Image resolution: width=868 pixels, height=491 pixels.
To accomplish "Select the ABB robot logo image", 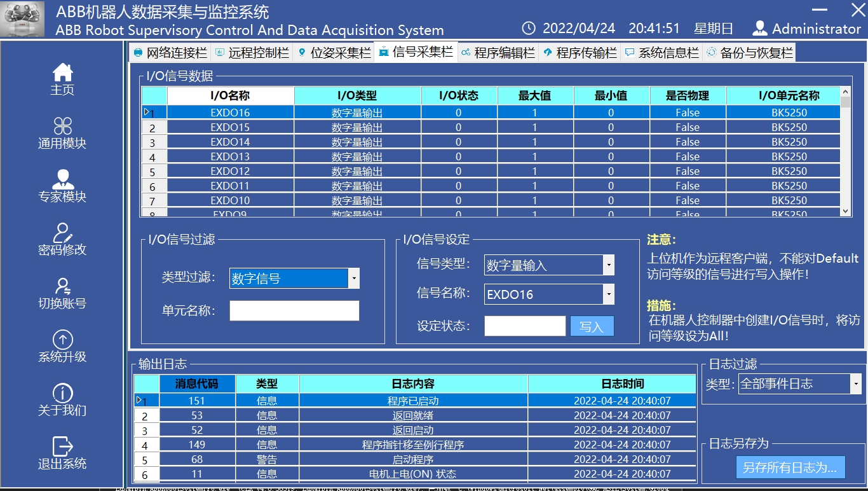I will click(x=23, y=20).
